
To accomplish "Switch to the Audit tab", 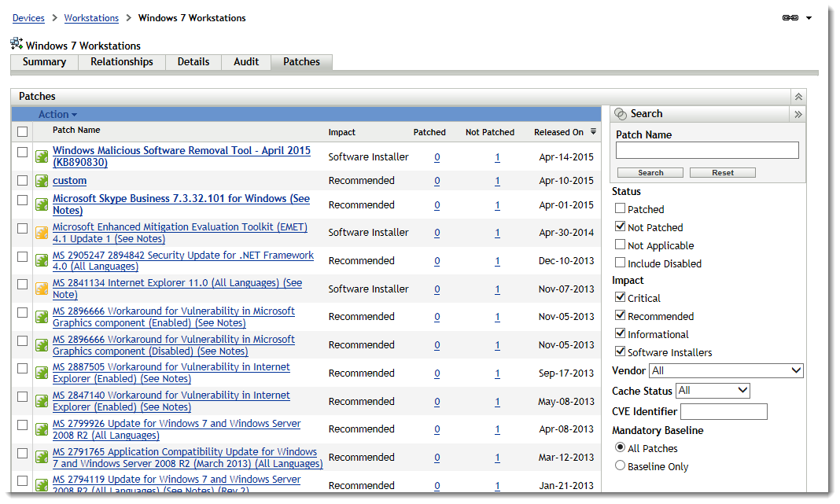I will 246,61.
